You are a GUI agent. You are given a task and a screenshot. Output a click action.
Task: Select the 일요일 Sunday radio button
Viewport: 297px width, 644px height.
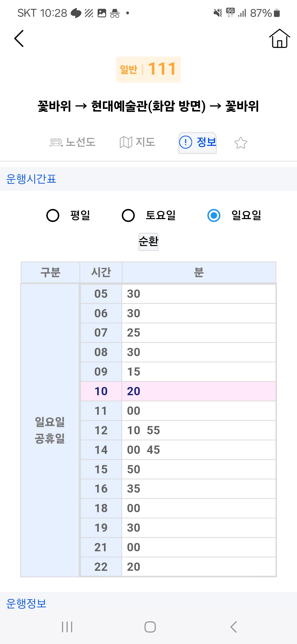214,215
